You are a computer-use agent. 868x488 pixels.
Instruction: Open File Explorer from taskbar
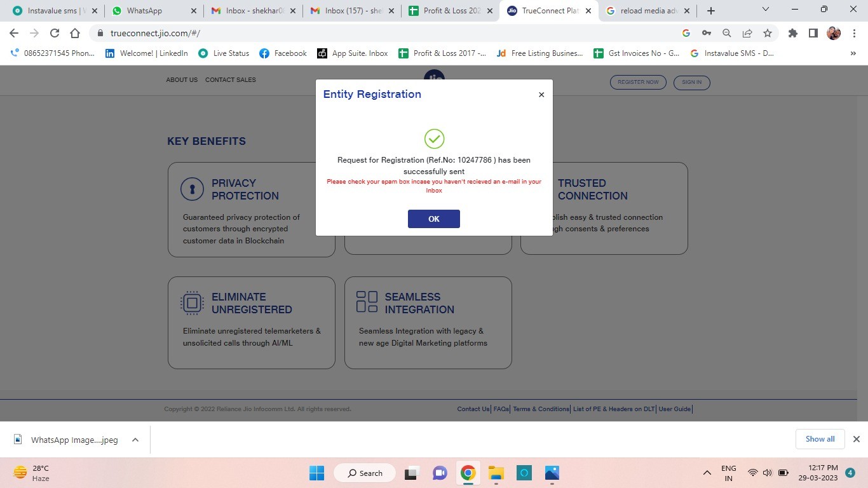496,473
